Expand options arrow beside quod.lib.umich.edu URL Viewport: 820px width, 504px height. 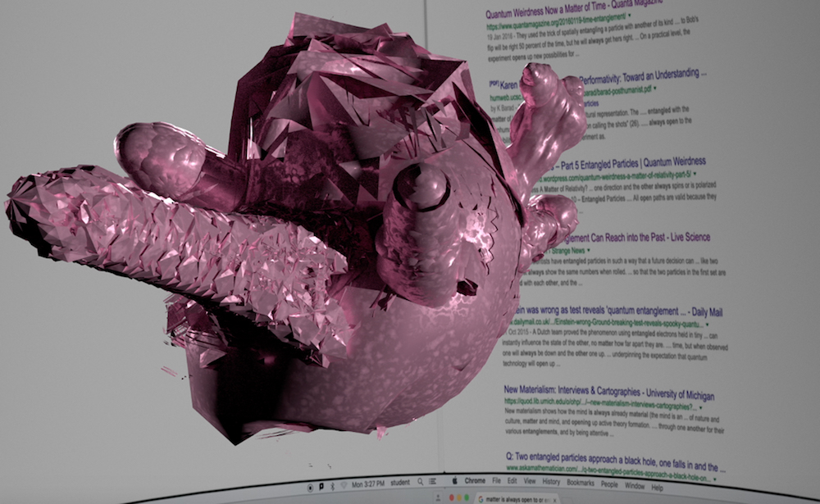pos(701,408)
